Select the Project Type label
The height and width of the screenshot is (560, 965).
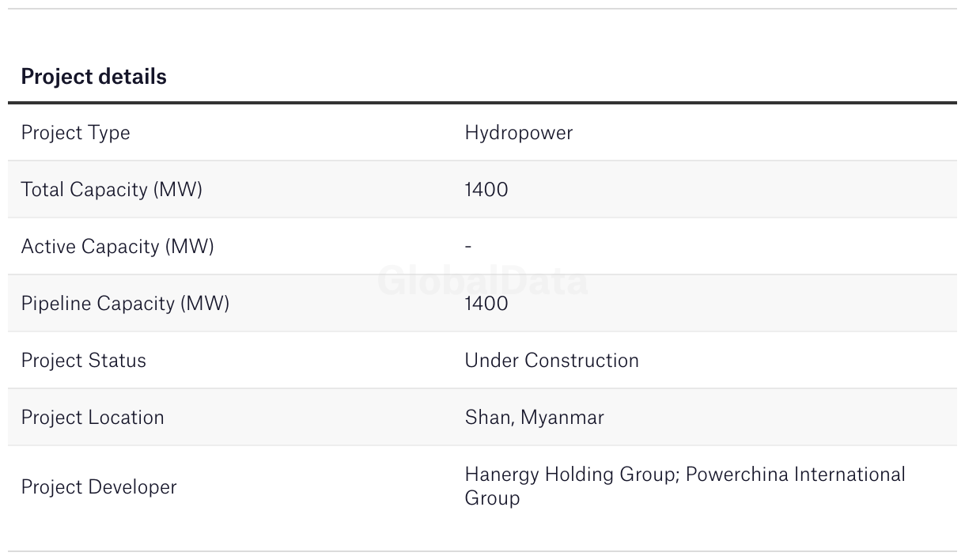[75, 133]
